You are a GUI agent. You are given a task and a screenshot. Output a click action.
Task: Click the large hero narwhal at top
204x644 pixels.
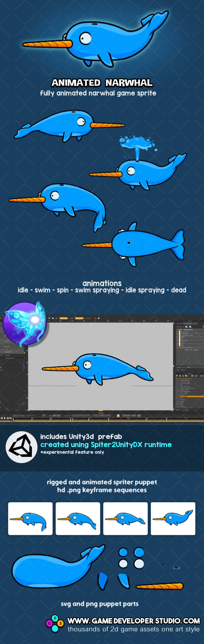[x=96, y=39]
